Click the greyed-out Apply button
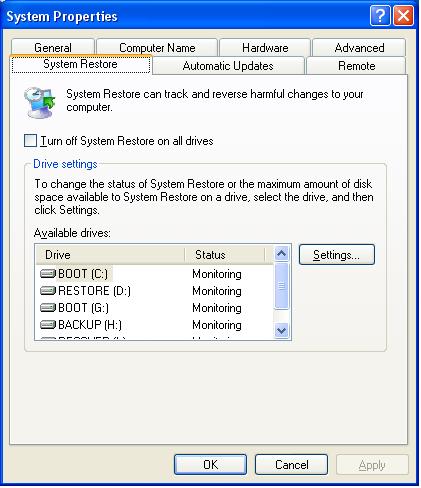The image size is (421, 488). click(372, 464)
